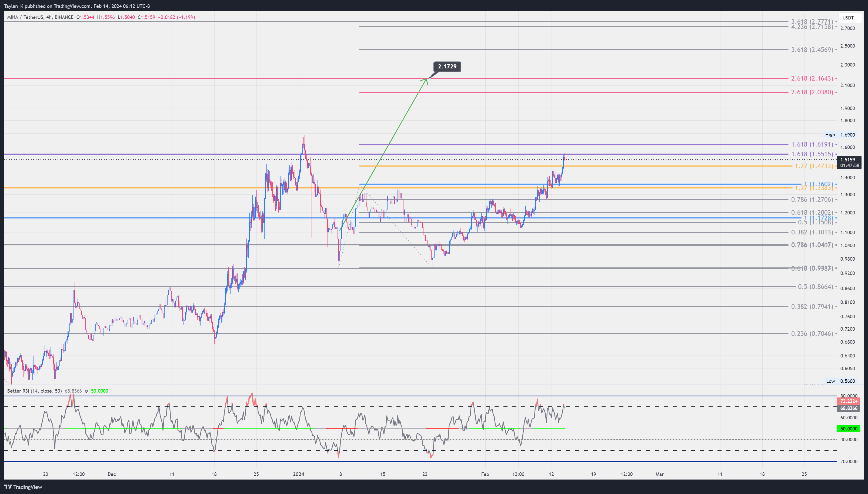Click the MINA / TetherUS symbol title
This screenshot has width=868, height=494.
click(x=40, y=17)
